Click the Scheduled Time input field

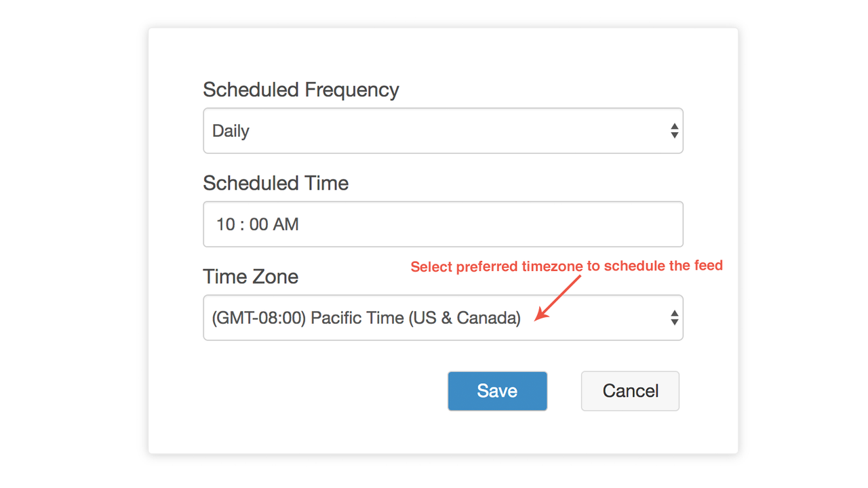[x=443, y=224]
